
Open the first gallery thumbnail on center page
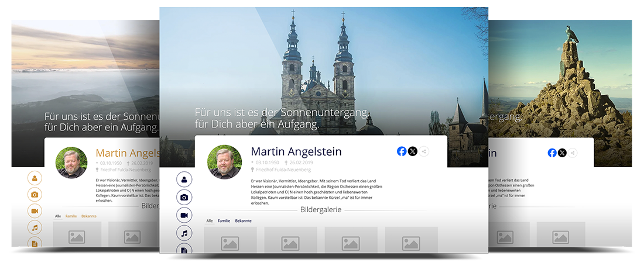click(x=230, y=243)
